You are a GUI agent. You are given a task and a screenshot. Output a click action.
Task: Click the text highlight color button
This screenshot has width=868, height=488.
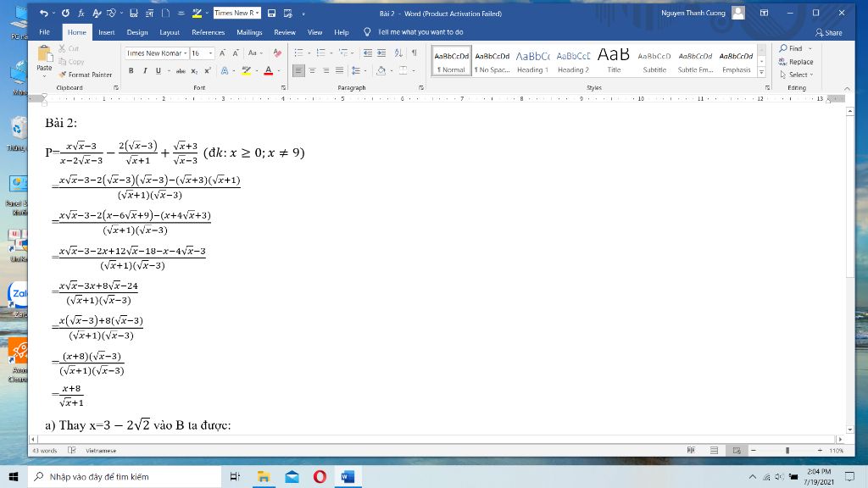pyautogui.click(x=247, y=71)
